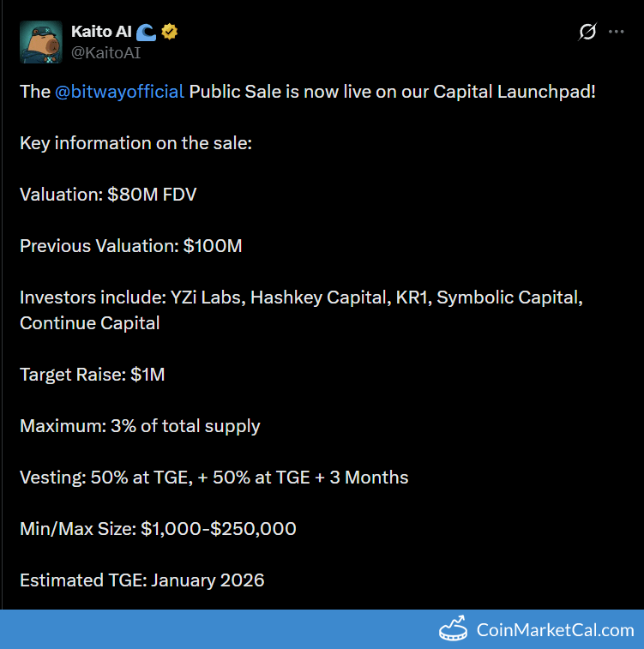Click the 'Vesting: 50% at TGE' line

tap(214, 478)
